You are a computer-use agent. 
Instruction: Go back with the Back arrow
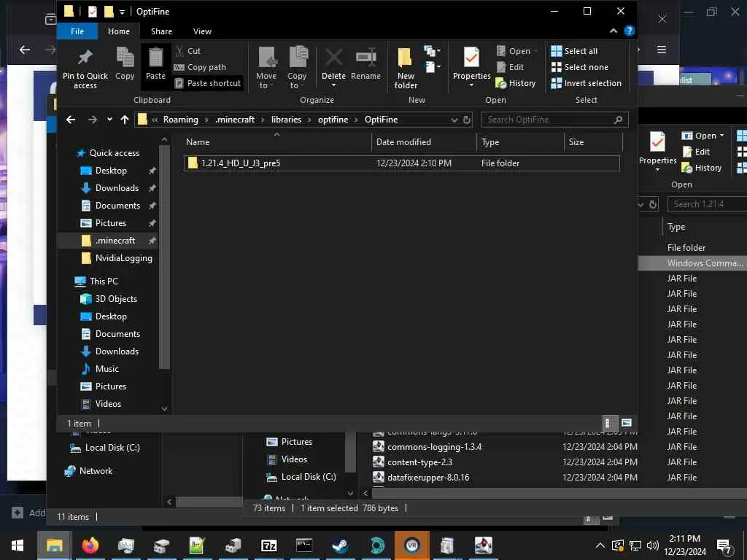coord(71,120)
